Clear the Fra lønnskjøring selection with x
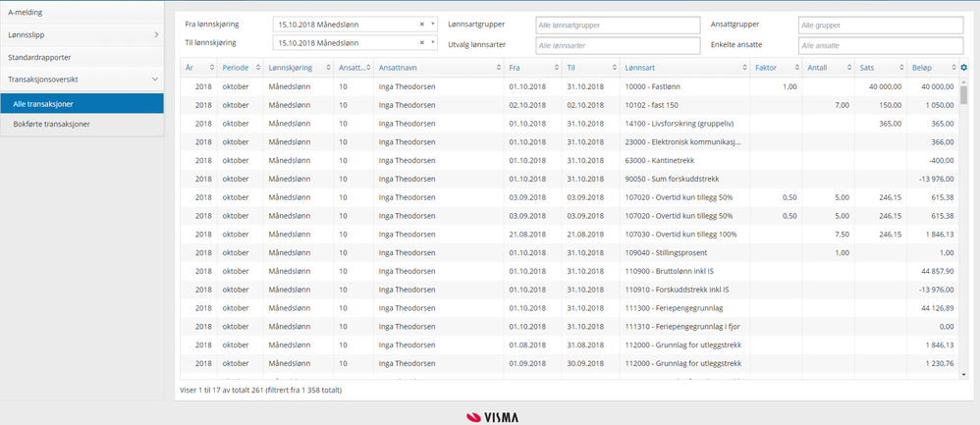Image resolution: width=980 pixels, height=425 pixels. (x=422, y=25)
